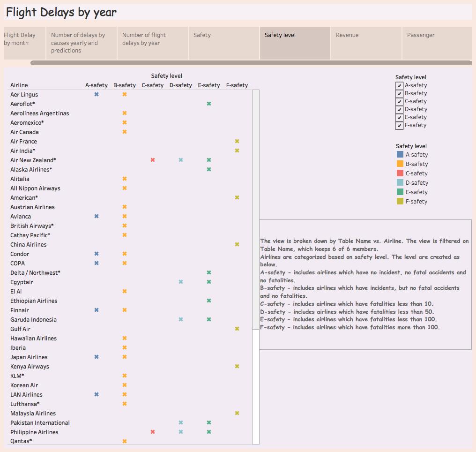
Task: Click the story navigator horizontal scrollbar
Action: 251,62
